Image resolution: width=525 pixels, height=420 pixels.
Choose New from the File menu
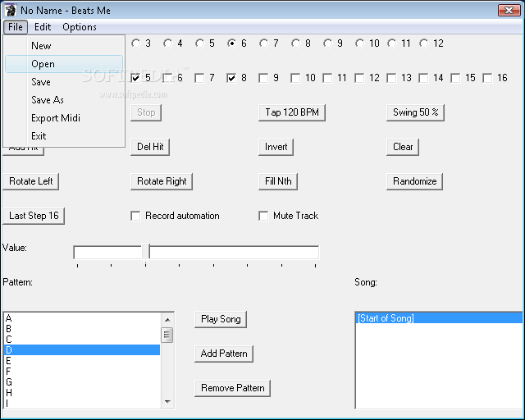pyautogui.click(x=64, y=46)
